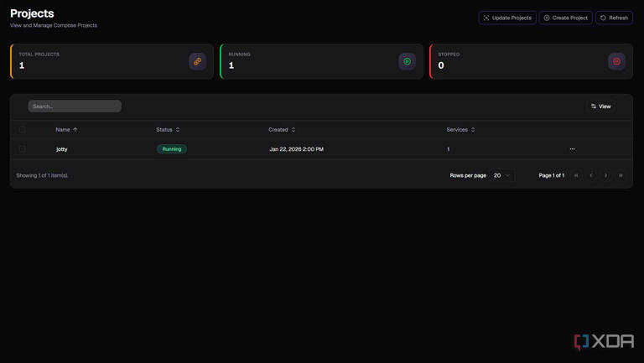Viewport: 644px width, 363px height.
Task: Select the jotty row checkbox
Action: pyautogui.click(x=22, y=149)
